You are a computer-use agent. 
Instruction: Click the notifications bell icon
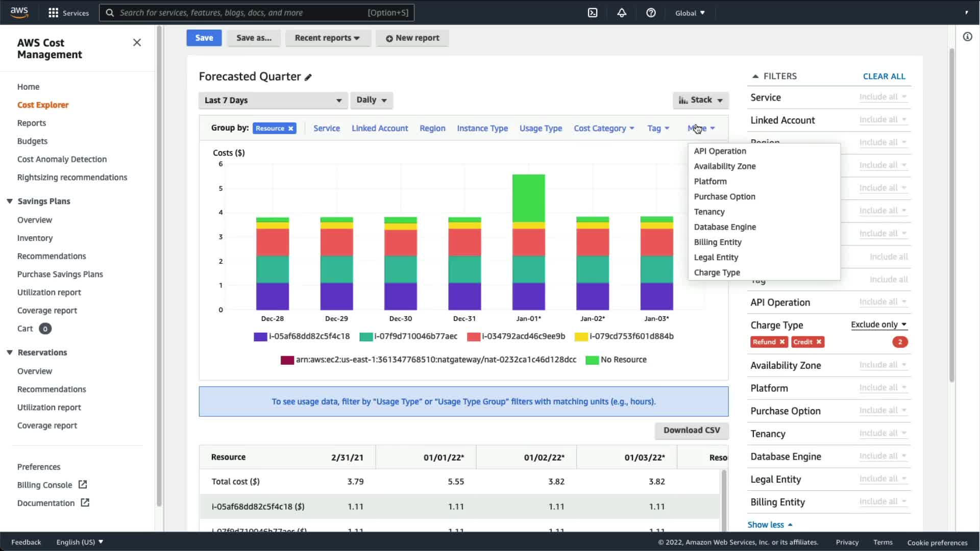point(622,13)
